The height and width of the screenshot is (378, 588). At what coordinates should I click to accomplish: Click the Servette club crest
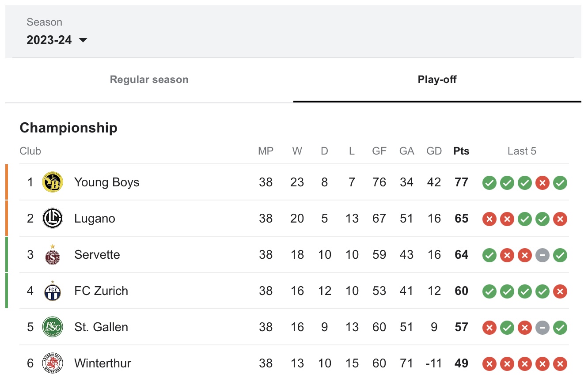point(53,254)
